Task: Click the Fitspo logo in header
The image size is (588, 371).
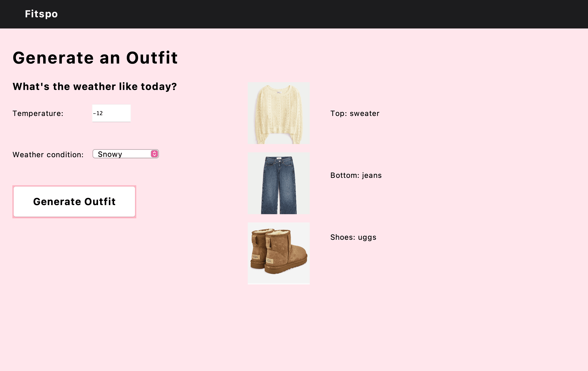Action: click(41, 14)
